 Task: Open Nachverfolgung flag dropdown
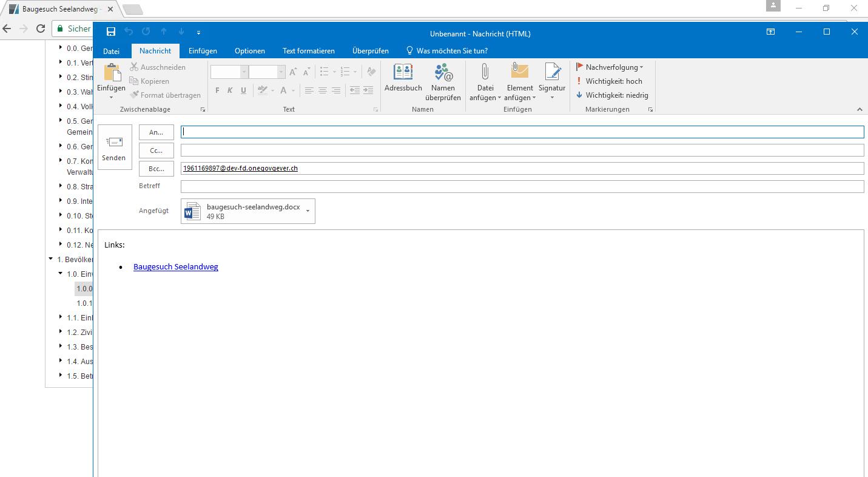tap(610, 67)
